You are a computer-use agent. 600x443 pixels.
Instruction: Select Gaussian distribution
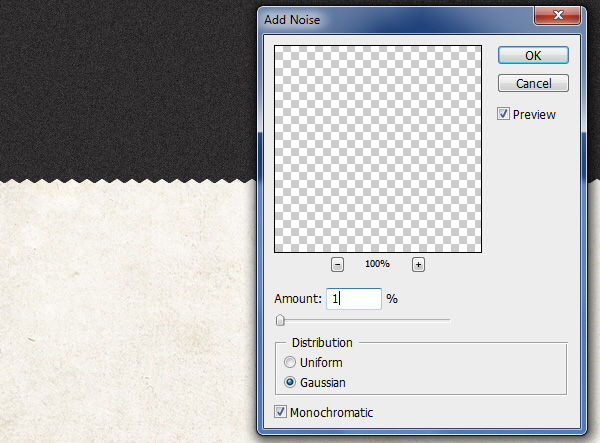point(290,382)
